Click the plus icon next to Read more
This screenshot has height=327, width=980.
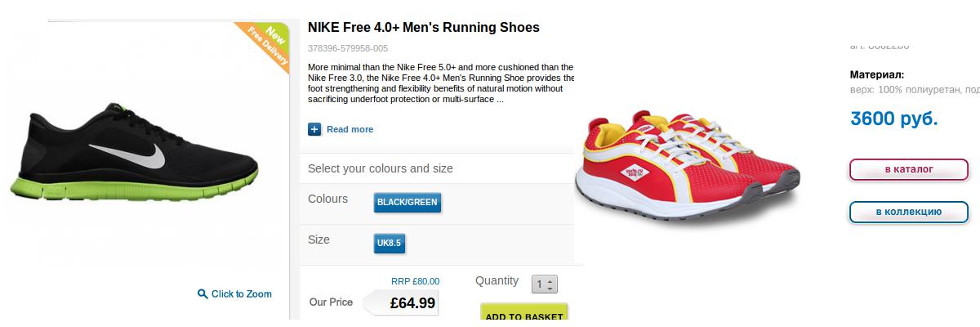click(x=314, y=129)
